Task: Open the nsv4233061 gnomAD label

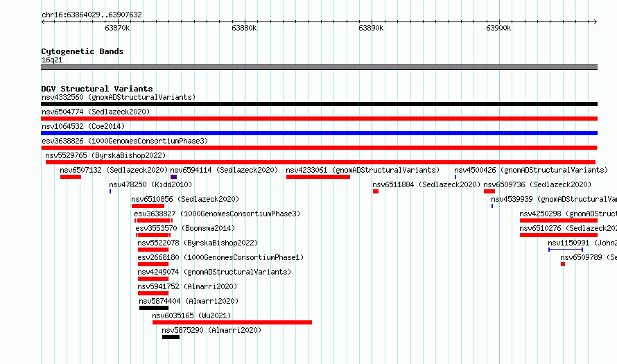Action: coord(363,170)
